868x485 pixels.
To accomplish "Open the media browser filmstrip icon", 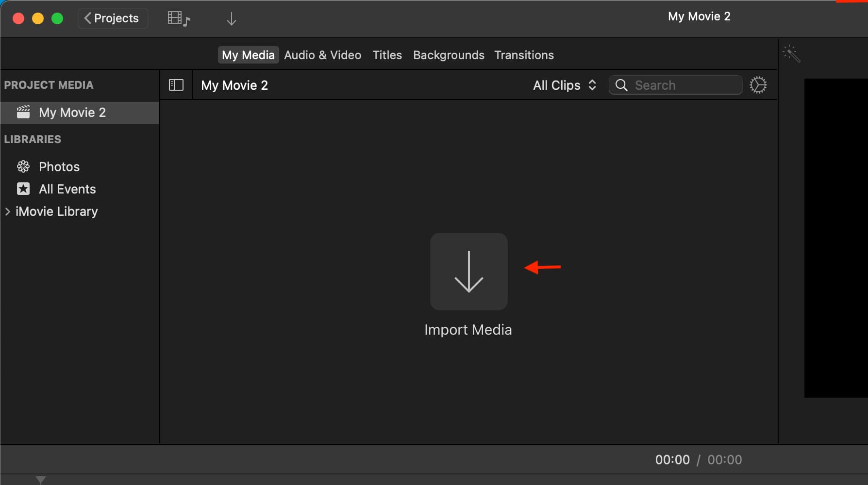I will pyautogui.click(x=179, y=18).
